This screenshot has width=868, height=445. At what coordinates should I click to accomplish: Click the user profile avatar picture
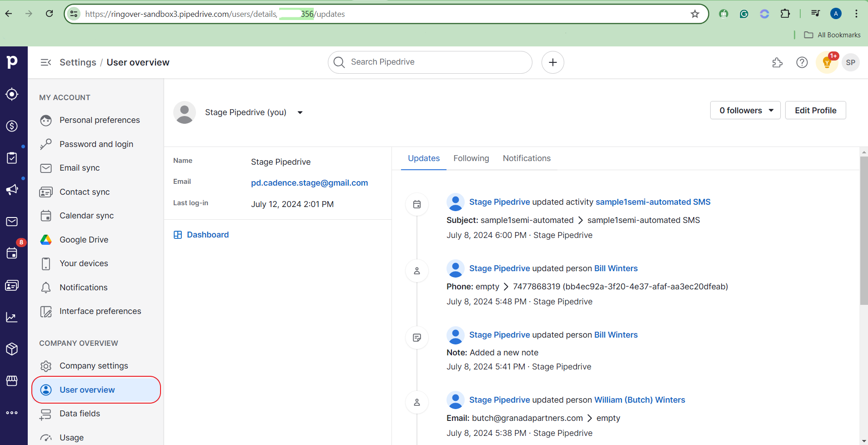[185, 112]
